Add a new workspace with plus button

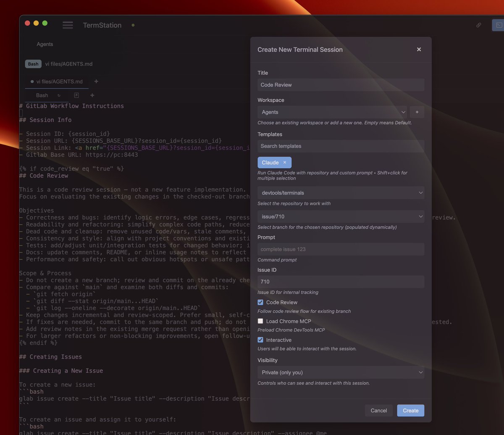point(417,112)
